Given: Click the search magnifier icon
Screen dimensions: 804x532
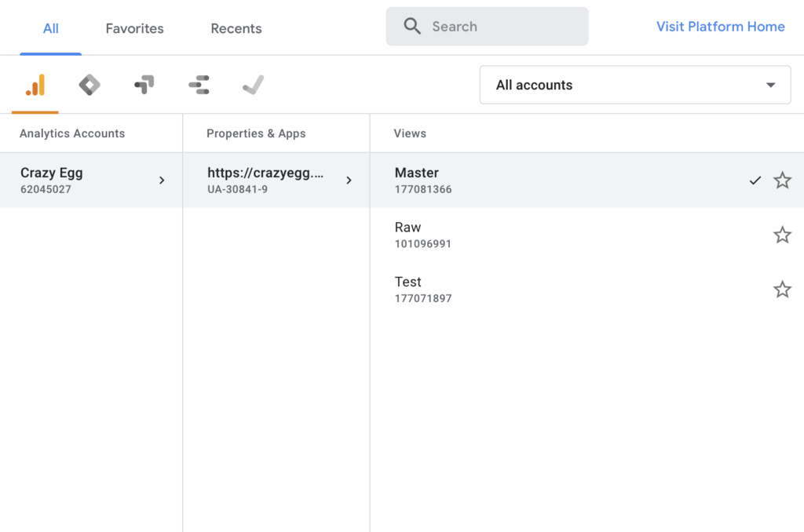Looking at the screenshot, I should click(412, 26).
